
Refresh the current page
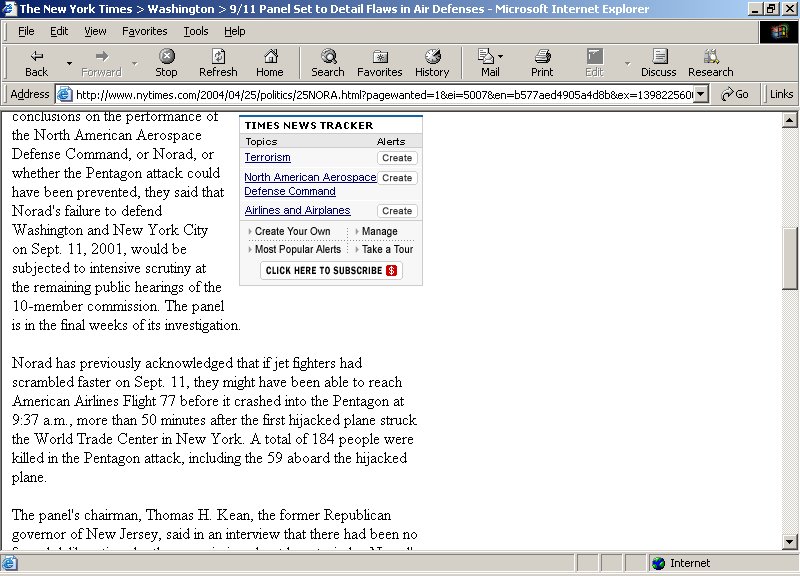click(218, 63)
